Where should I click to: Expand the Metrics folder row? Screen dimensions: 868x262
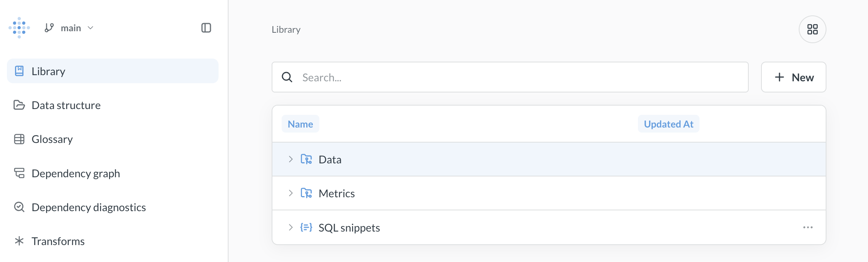tap(290, 193)
